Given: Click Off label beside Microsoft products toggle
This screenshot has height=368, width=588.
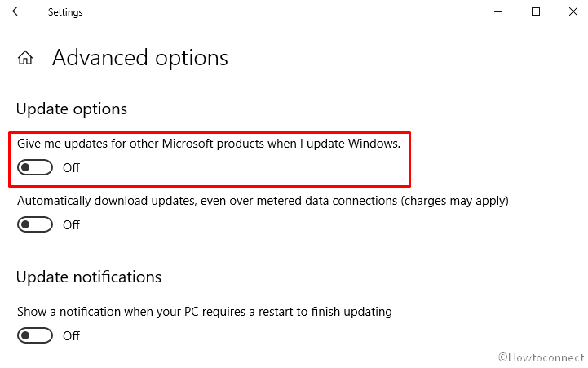Looking at the screenshot, I should point(71,168).
